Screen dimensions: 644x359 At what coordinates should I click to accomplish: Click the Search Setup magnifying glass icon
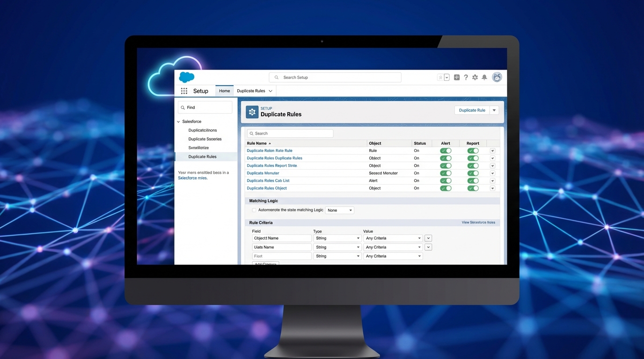coord(276,77)
